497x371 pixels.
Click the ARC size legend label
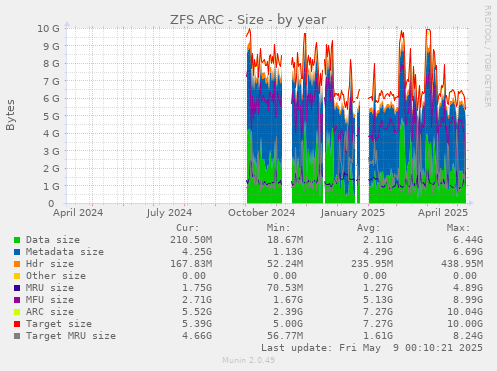pyautogui.click(x=50, y=312)
